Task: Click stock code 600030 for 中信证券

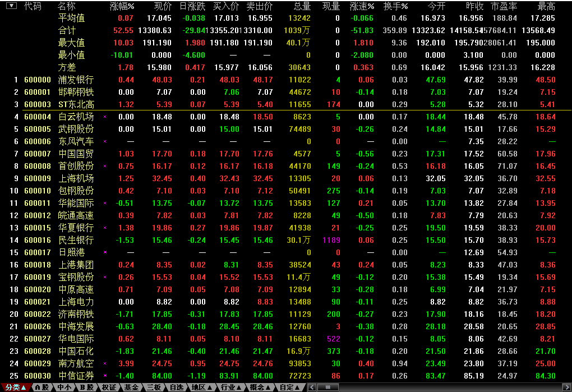Action: click(38, 375)
